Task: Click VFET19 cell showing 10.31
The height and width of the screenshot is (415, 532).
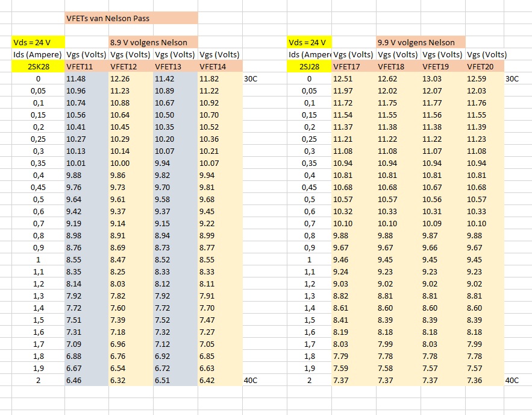Action: [x=443, y=211]
